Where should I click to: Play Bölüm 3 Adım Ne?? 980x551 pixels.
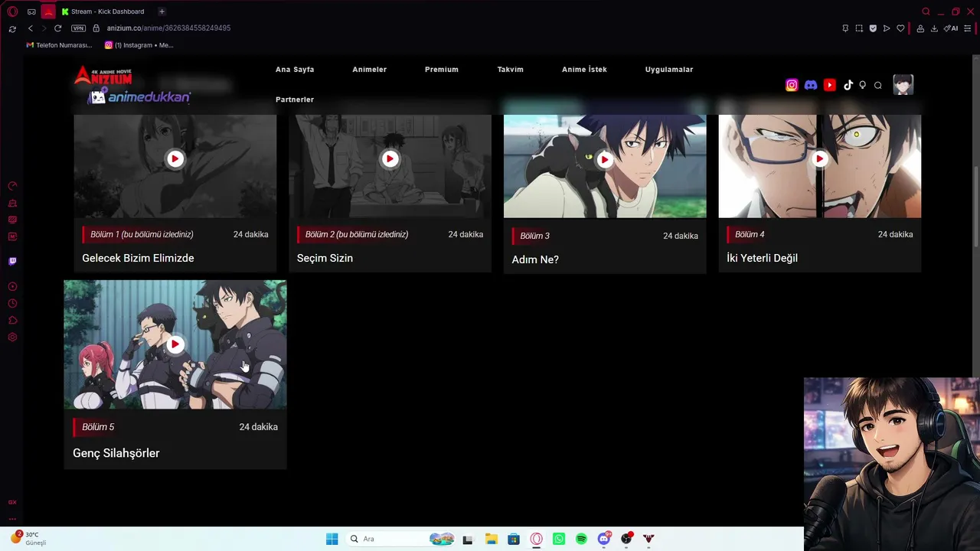[605, 159]
